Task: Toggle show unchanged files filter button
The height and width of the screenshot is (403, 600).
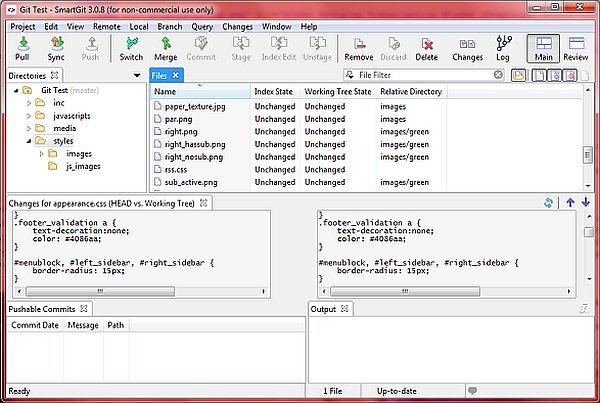Action: [539, 75]
